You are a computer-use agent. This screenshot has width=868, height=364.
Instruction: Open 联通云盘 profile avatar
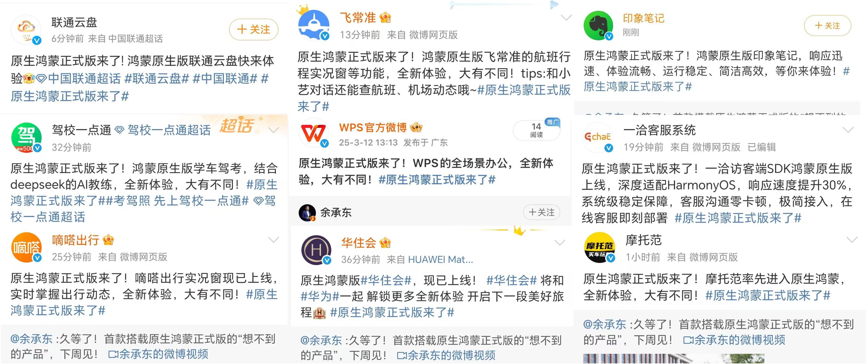click(26, 30)
